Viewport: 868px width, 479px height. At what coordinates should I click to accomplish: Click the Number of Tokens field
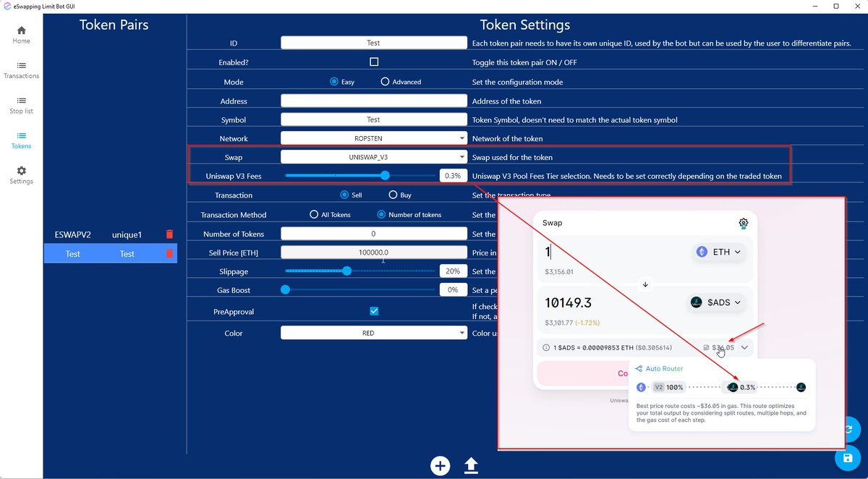click(374, 234)
